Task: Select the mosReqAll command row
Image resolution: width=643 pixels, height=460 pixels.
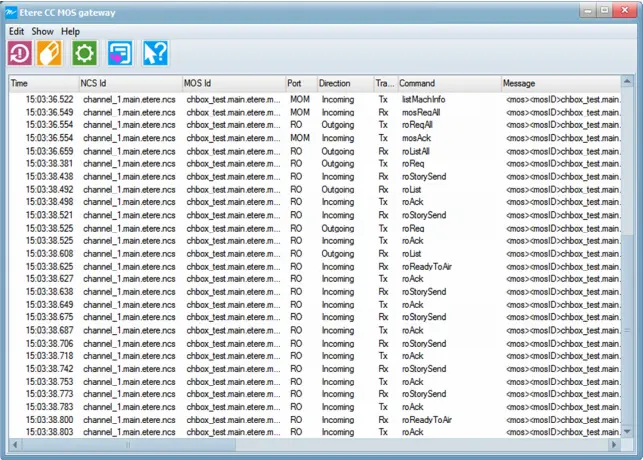Action: (300, 113)
